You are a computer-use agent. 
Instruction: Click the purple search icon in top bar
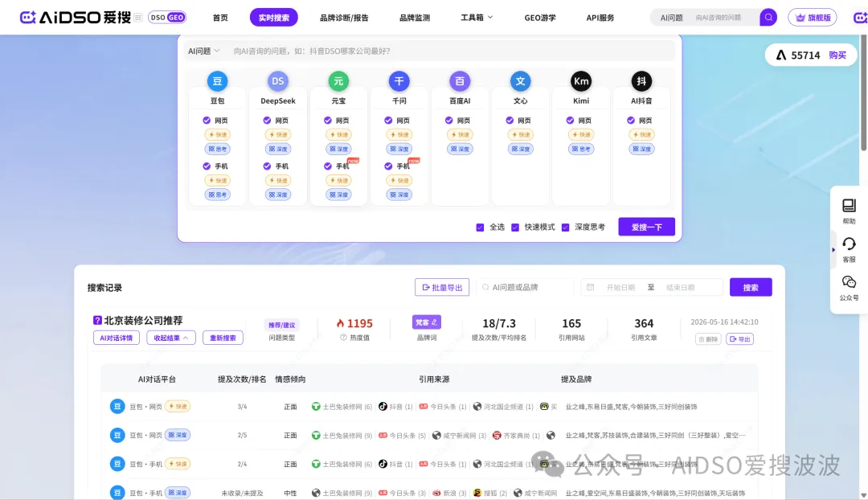[x=768, y=17]
